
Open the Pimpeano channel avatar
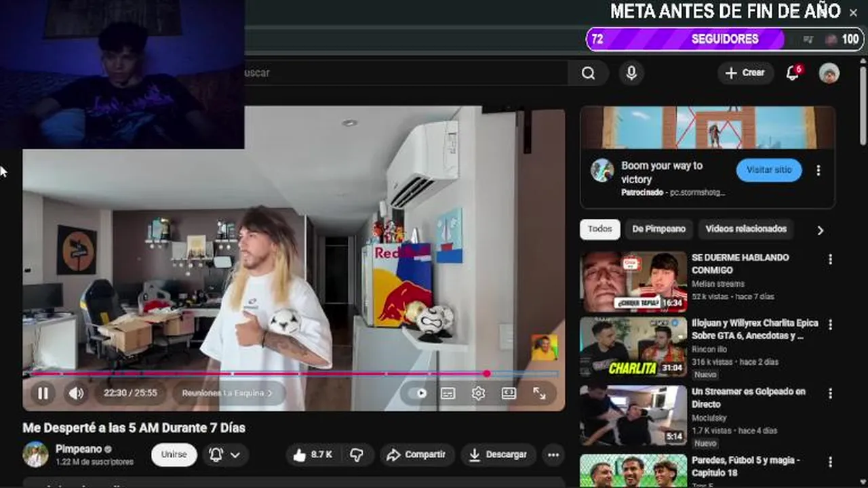tap(35, 455)
